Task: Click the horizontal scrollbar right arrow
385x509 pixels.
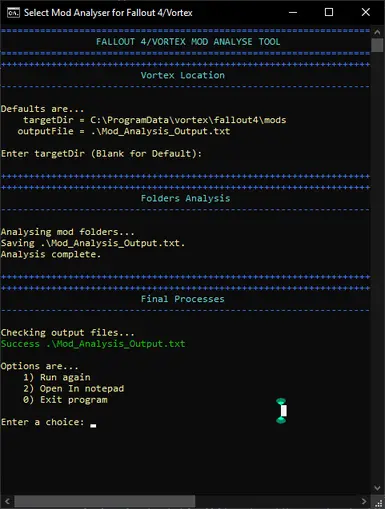Action: coord(364,501)
